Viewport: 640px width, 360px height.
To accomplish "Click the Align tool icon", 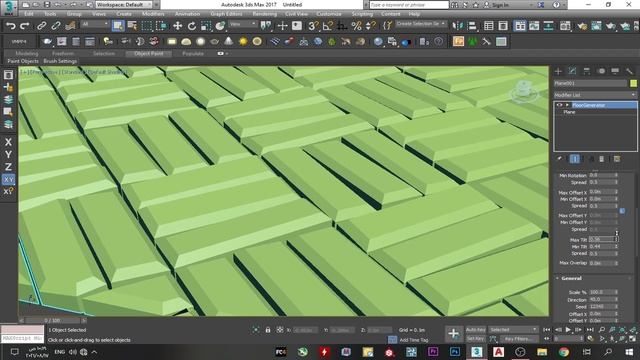I will [472, 26].
